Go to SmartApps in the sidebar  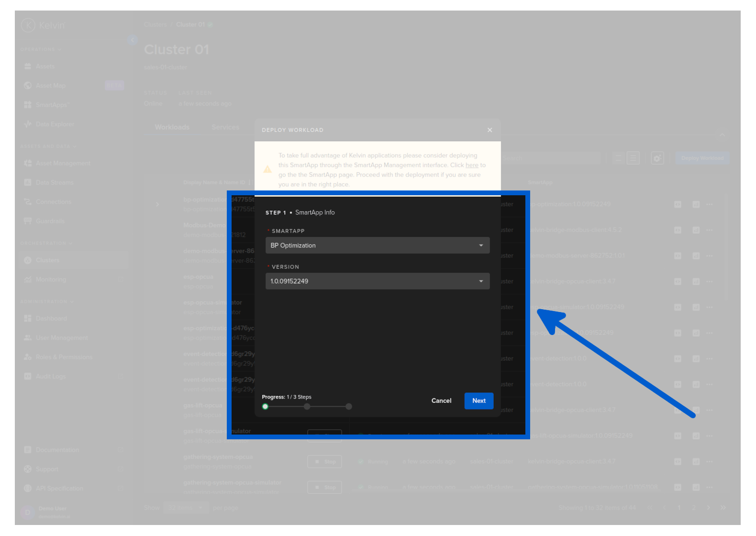52,105
